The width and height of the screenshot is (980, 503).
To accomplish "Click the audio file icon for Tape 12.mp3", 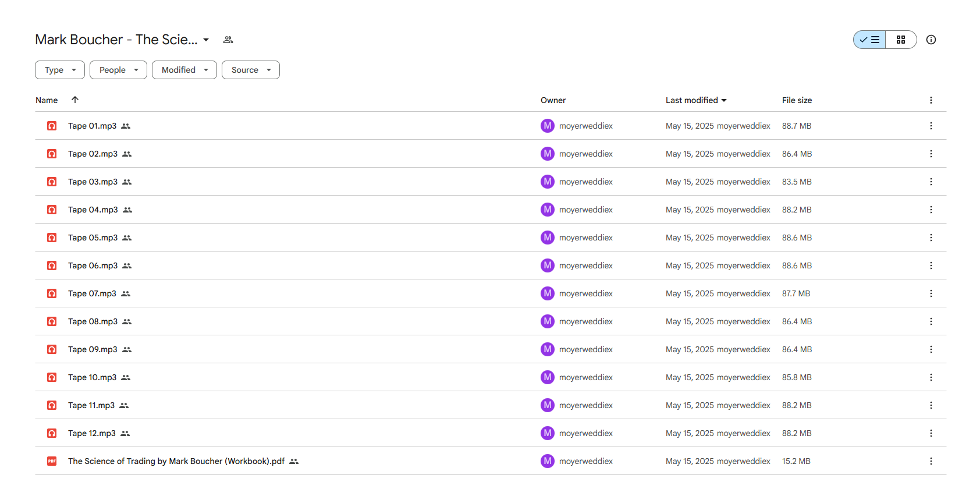I will pyautogui.click(x=52, y=433).
